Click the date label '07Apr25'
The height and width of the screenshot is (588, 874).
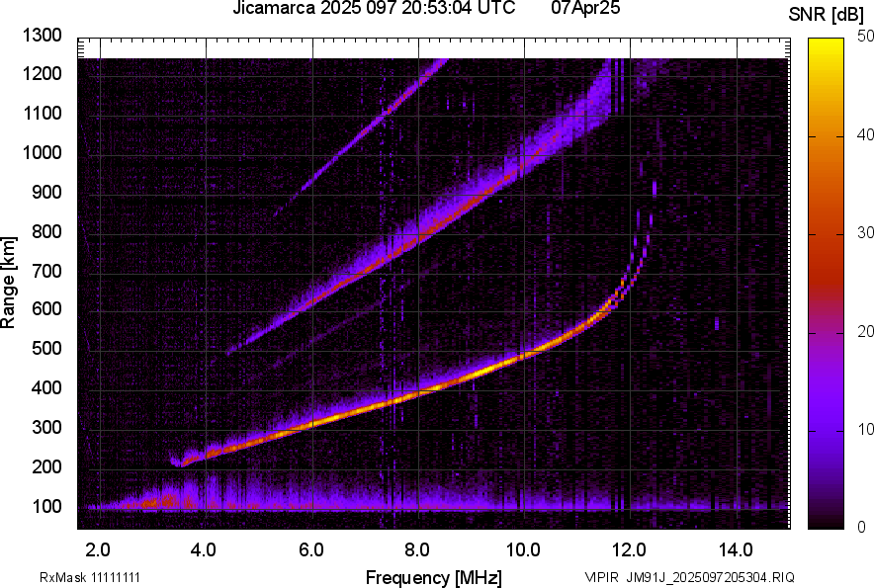point(585,8)
